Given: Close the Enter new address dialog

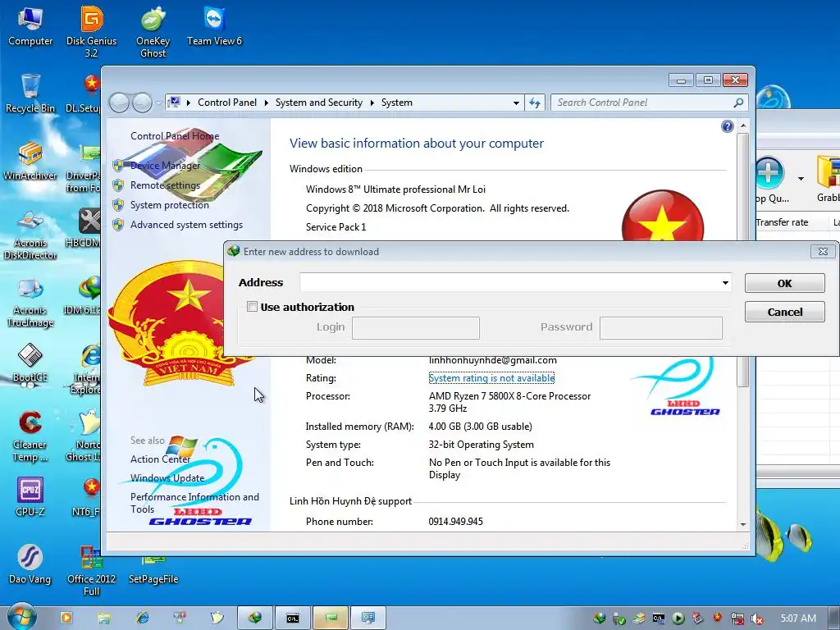Looking at the screenshot, I should [823, 251].
